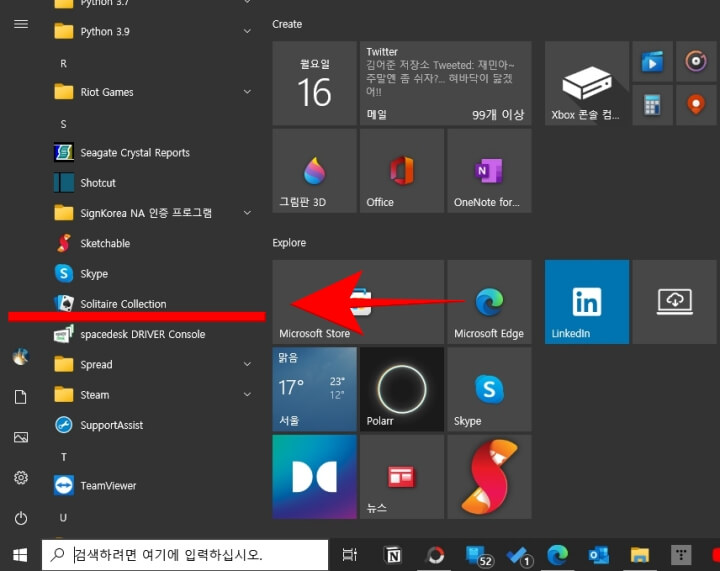Viewport: 720px width, 571px height.
Task: Open the Riot Games folder entry
Action: tap(152, 92)
